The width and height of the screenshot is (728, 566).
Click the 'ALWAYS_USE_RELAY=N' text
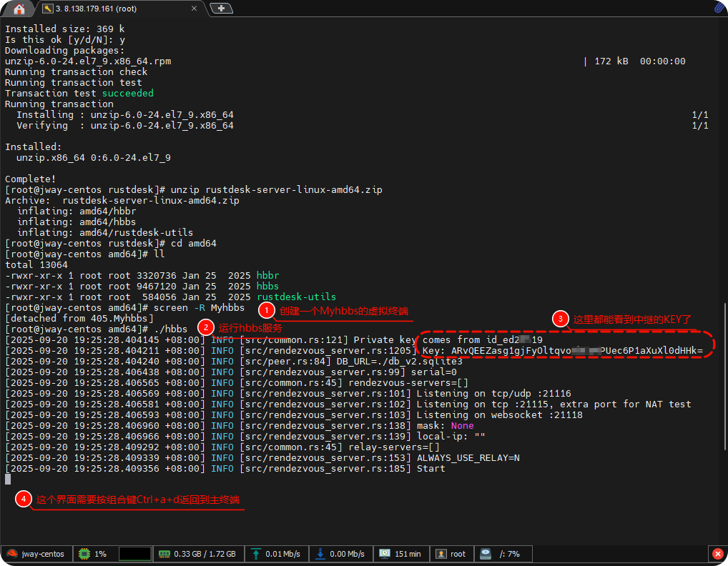click(468, 458)
